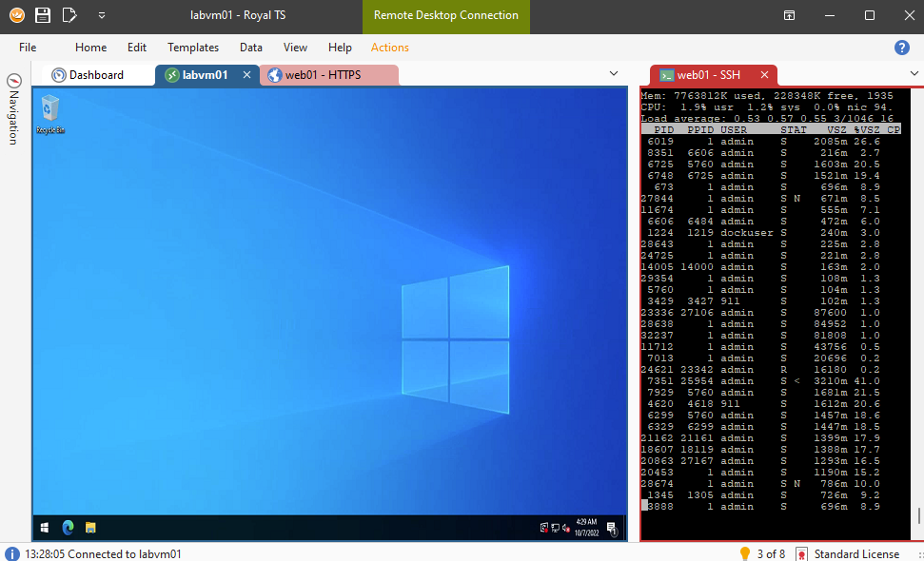Click the edit document icon in title bar

[x=69, y=15]
